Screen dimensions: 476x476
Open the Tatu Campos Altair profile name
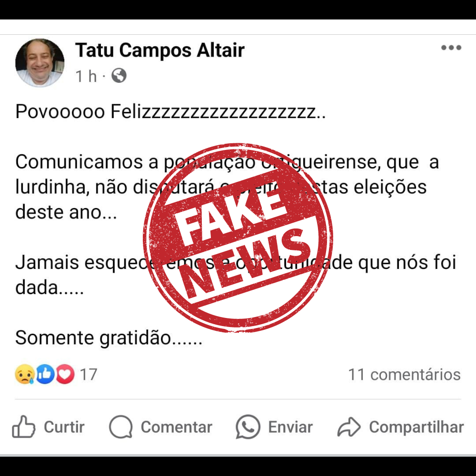(159, 50)
